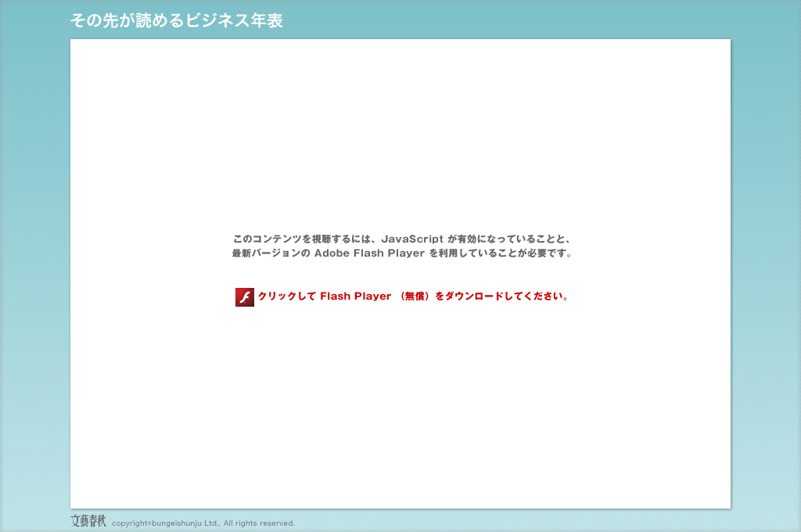The image size is (801, 532).
Task: Select the JavaScript requirement message line
Action: pos(402,239)
